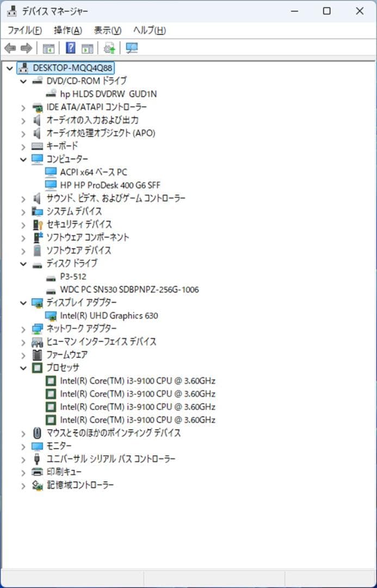Click the ソフトウェア デバイス icon
Image resolution: width=377 pixels, height=588 pixels.
click(37, 250)
